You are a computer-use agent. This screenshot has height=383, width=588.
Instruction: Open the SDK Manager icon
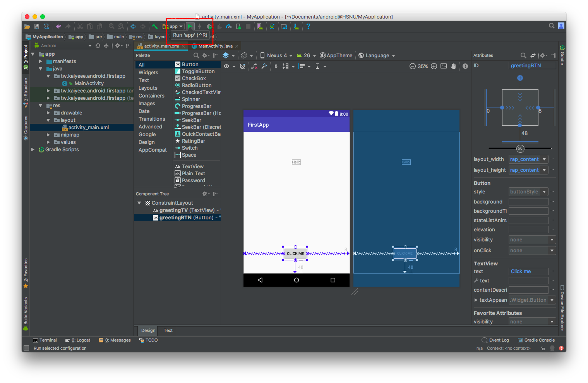(x=296, y=26)
